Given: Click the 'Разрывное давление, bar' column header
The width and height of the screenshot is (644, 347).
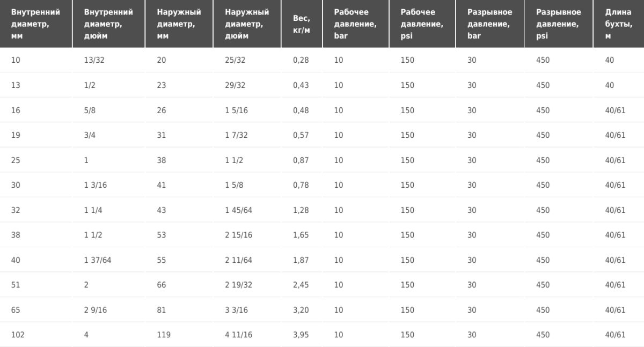Looking at the screenshot, I should pos(490,24).
